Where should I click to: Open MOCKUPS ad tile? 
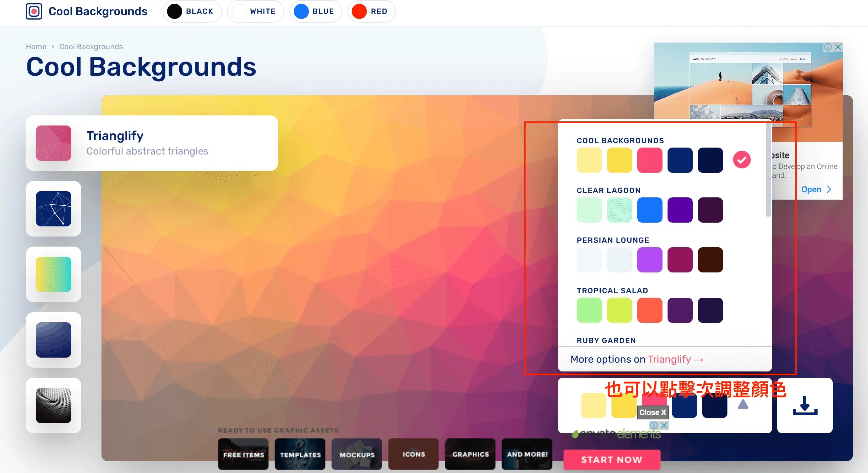coord(357,454)
